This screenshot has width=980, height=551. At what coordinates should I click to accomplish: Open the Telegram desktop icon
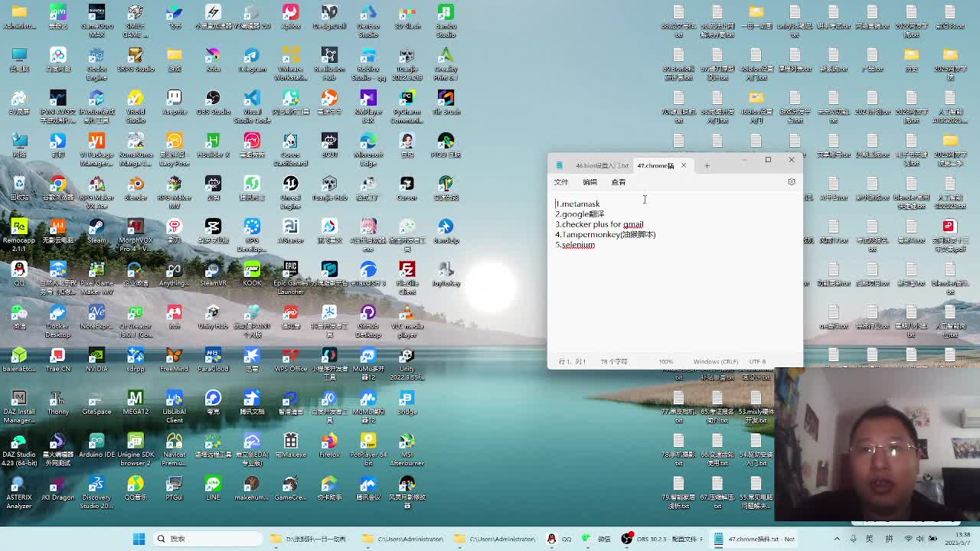(252, 60)
